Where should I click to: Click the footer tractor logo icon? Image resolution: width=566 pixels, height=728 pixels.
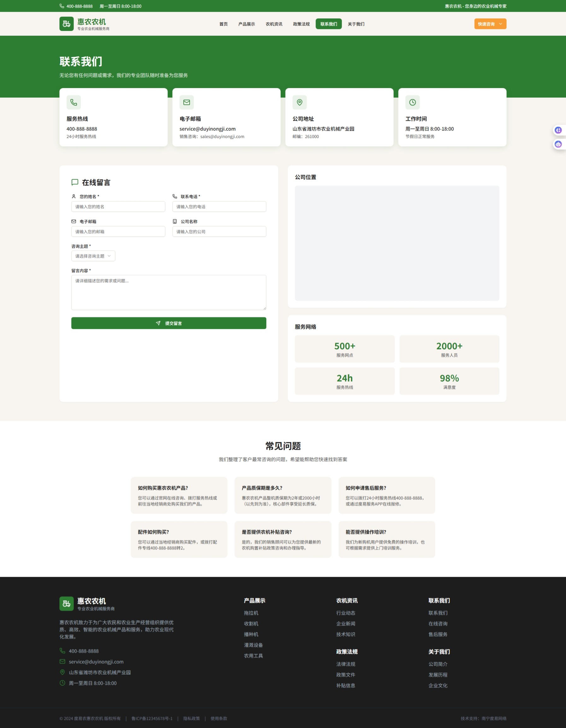tap(66, 604)
